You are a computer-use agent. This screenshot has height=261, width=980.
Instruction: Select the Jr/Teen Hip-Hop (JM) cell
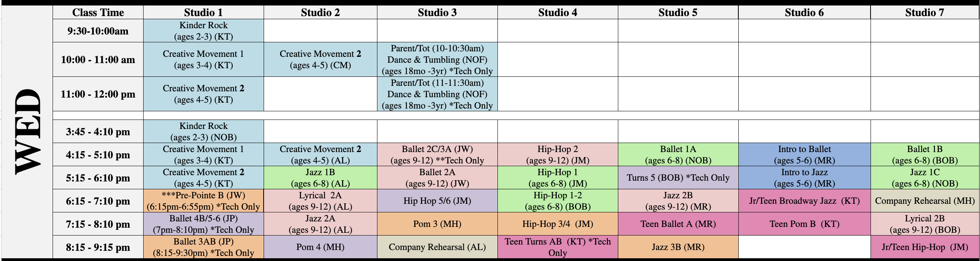[925, 247]
